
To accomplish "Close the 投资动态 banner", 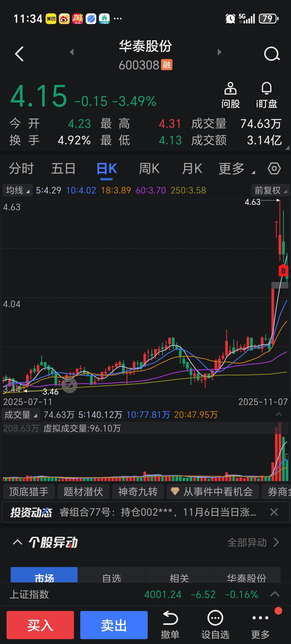I will pos(274,512).
